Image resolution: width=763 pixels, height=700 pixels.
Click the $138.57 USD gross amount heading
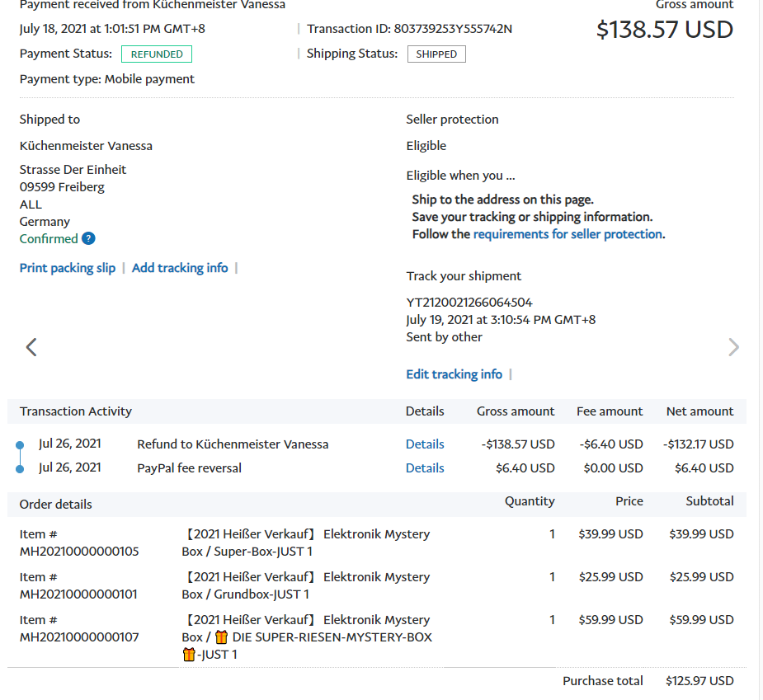click(664, 30)
